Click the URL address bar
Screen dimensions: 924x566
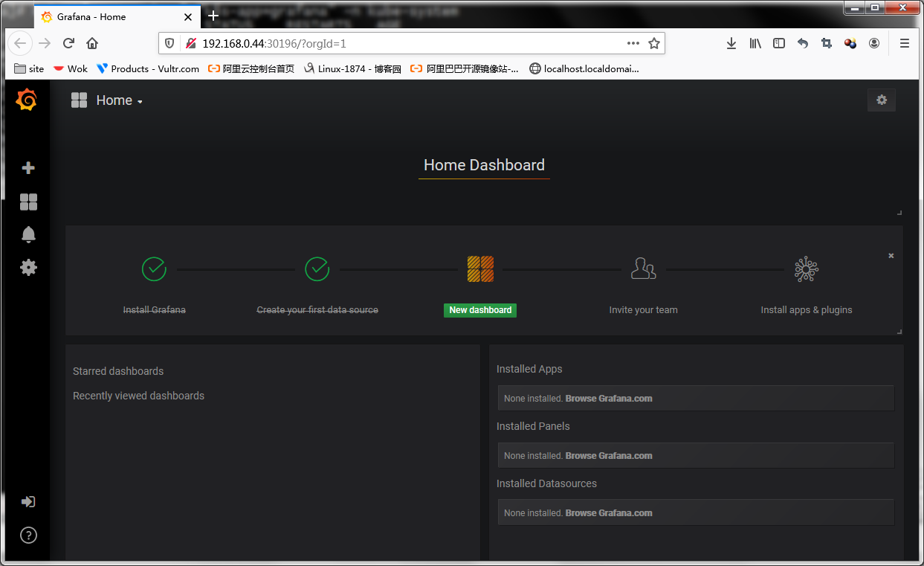point(411,43)
